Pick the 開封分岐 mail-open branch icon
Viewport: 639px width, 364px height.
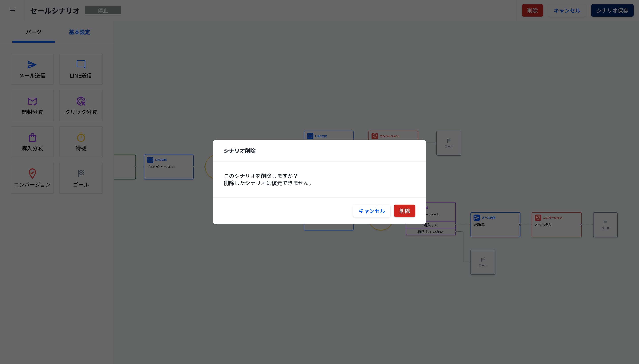32,101
